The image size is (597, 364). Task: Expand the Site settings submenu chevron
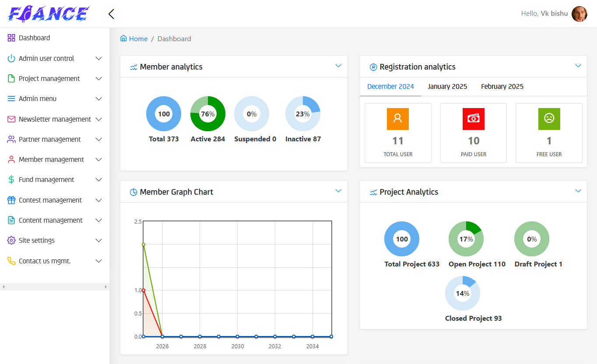(x=98, y=241)
